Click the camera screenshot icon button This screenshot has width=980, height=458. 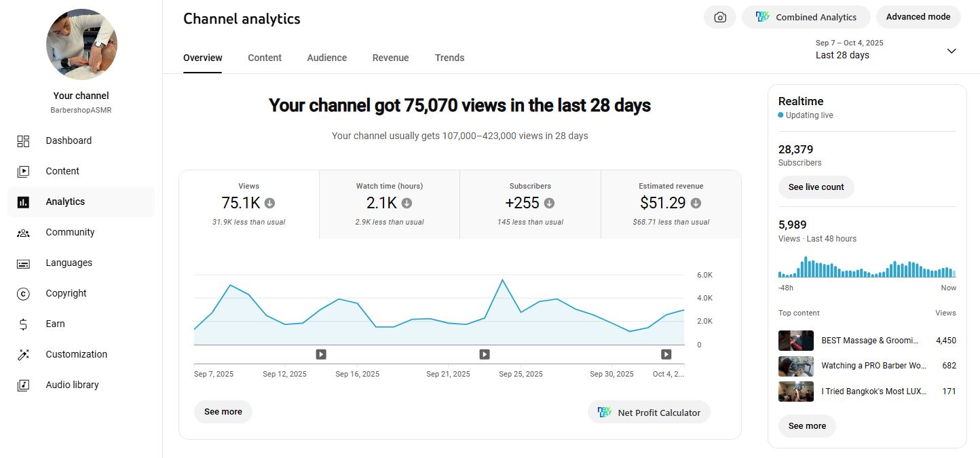(720, 17)
